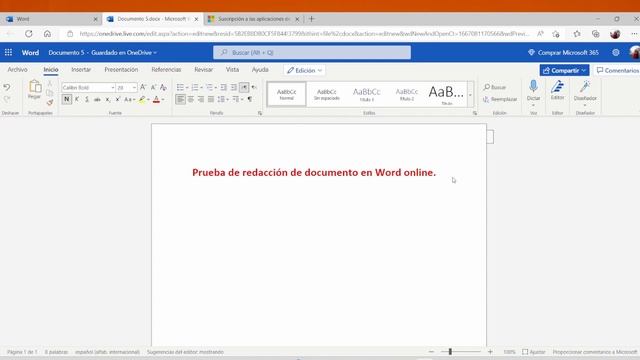This screenshot has width=640, height=360.
Task: Increase font size with larger A icon
Action: tap(143, 87)
